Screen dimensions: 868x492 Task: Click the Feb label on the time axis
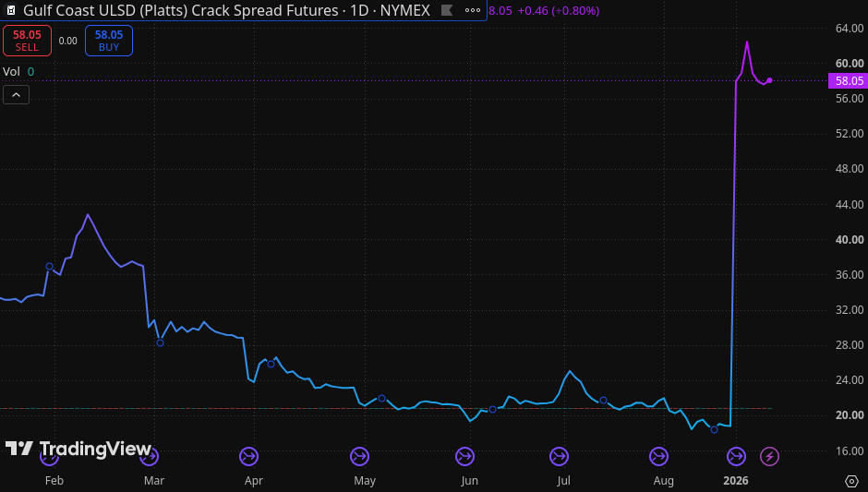point(54,480)
